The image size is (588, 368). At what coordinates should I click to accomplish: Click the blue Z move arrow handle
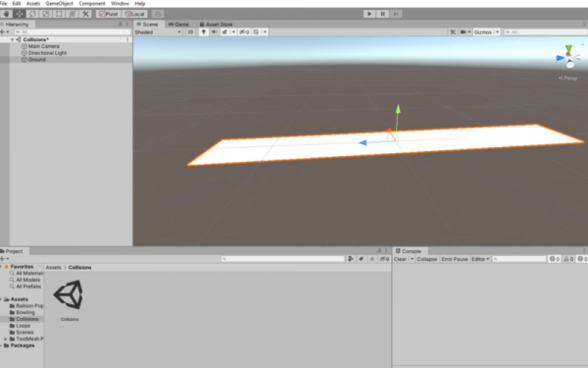coord(363,142)
